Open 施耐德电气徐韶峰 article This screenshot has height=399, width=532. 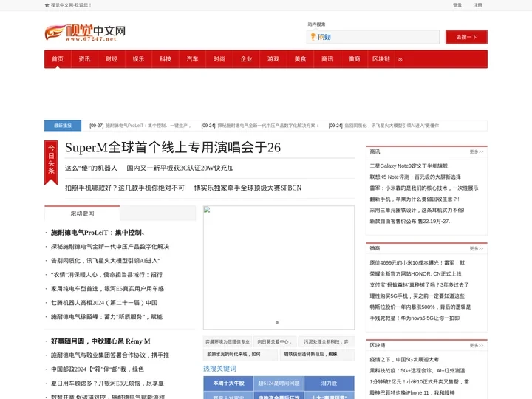pyautogui.click(x=106, y=317)
